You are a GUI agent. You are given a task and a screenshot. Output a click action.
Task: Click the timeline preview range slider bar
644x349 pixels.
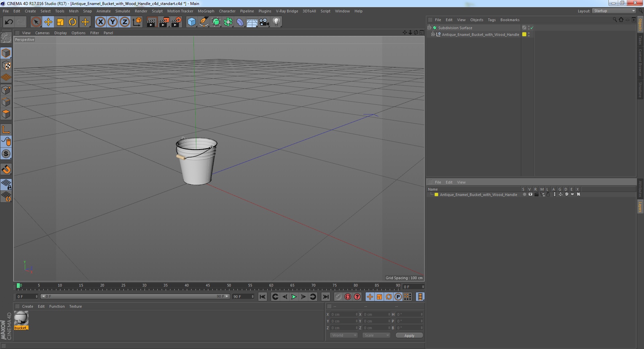pos(135,296)
